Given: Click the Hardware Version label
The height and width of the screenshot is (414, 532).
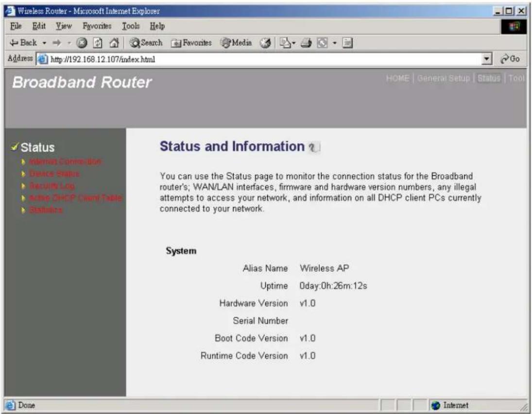Looking at the screenshot, I should 254,303.
